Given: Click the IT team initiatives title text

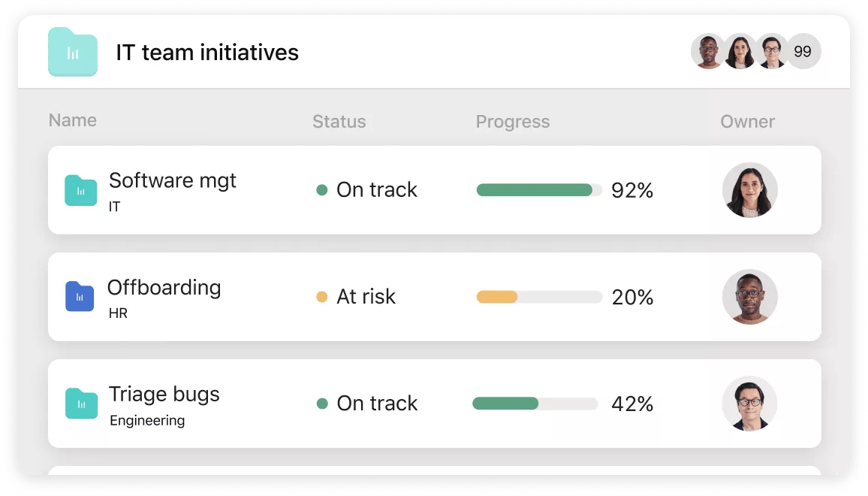Looking at the screenshot, I should [x=207, y=52].
